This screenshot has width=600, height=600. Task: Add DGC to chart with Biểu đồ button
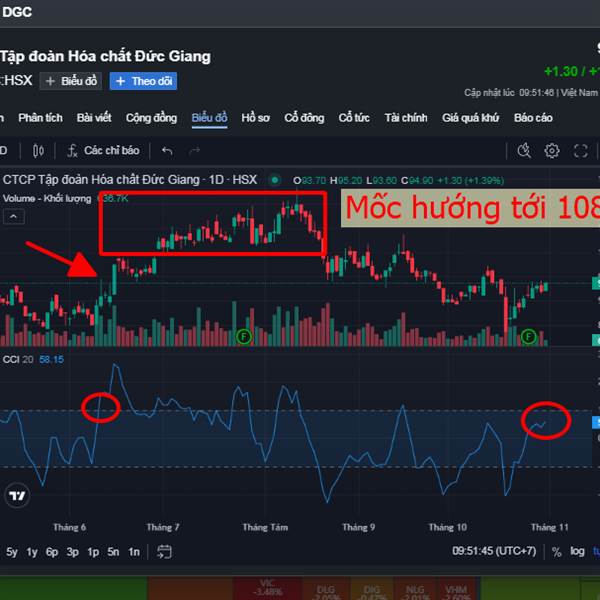71,81
